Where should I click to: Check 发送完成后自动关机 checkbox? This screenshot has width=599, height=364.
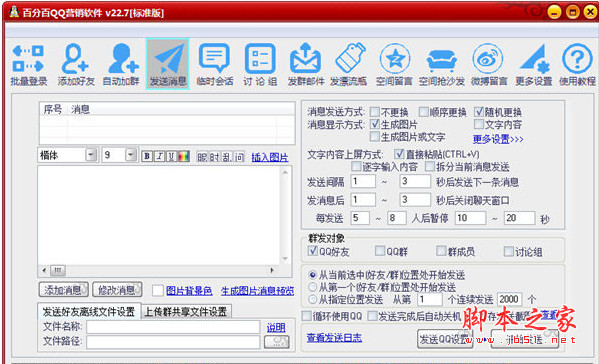pos(372,315)
